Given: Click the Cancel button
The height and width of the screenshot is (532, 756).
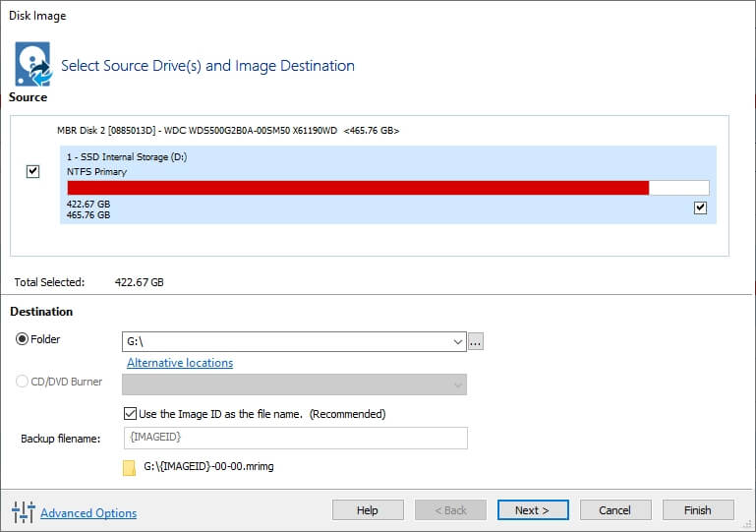Looking at the screenshot, I should tap(615, 509).
